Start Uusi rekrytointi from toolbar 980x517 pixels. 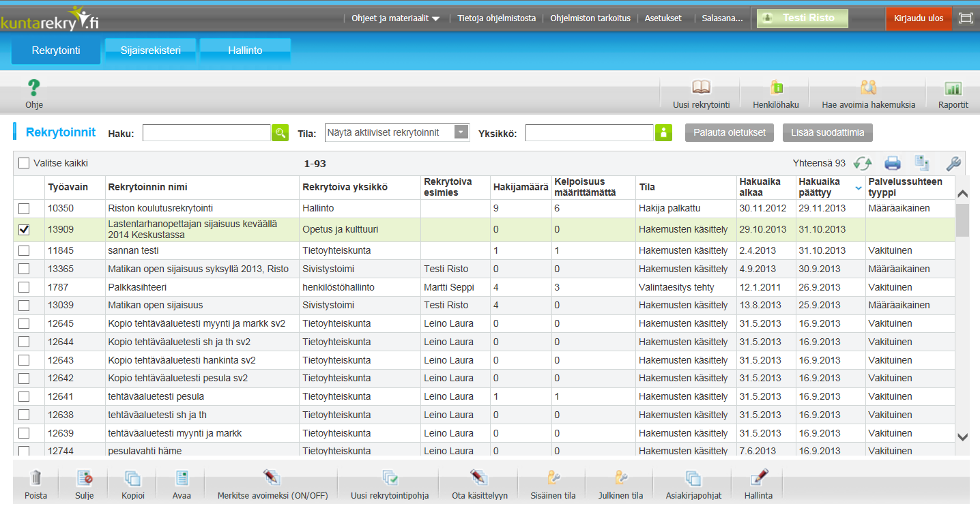(x=701, y=87)
